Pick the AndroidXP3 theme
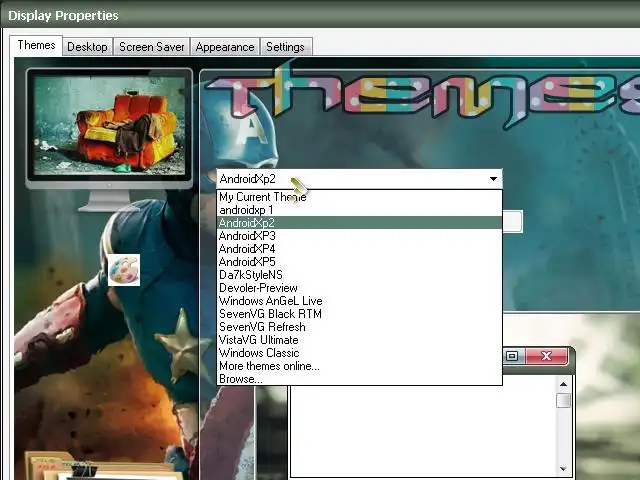This screenshot has width=640, height=480. 359,236
